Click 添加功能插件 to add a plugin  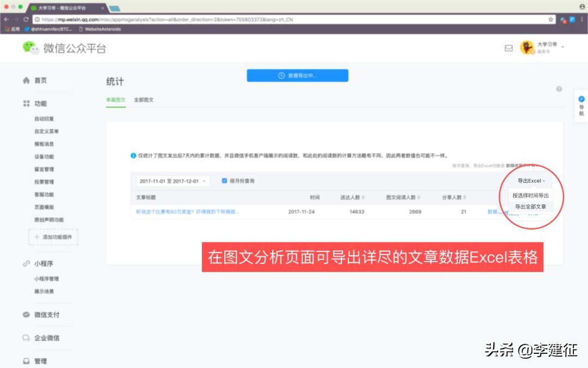tap(53, 237)
